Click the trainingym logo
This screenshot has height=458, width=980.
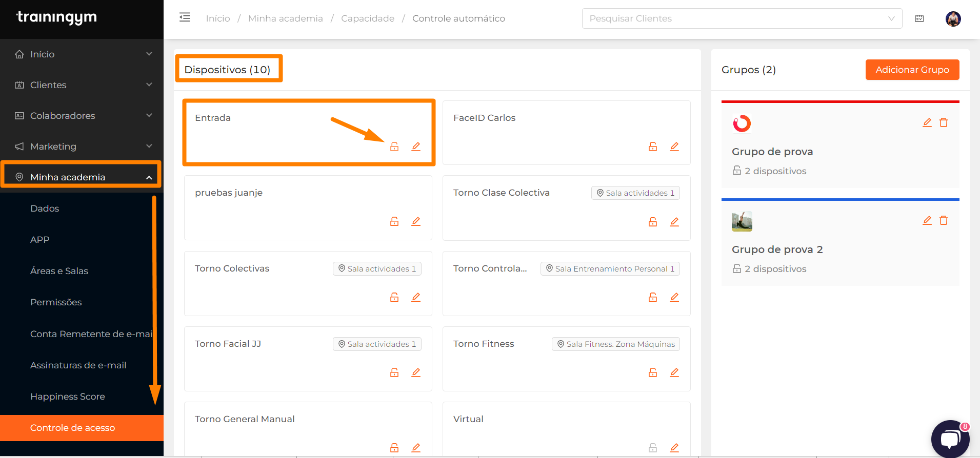56,17
